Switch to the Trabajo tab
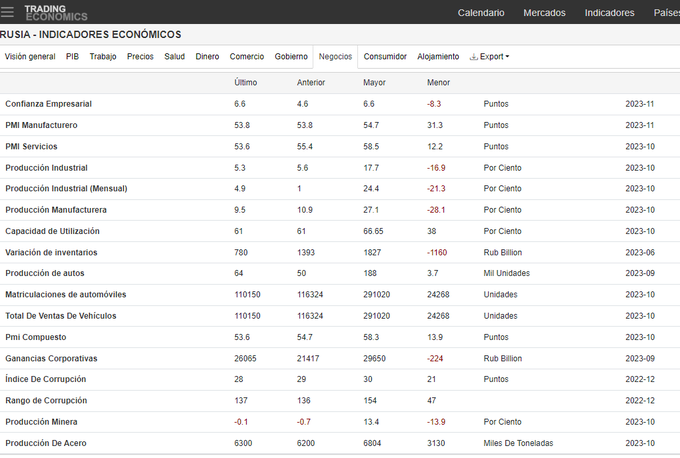Image resolution: width=680 pixels, height=458 pixels. 103,56
